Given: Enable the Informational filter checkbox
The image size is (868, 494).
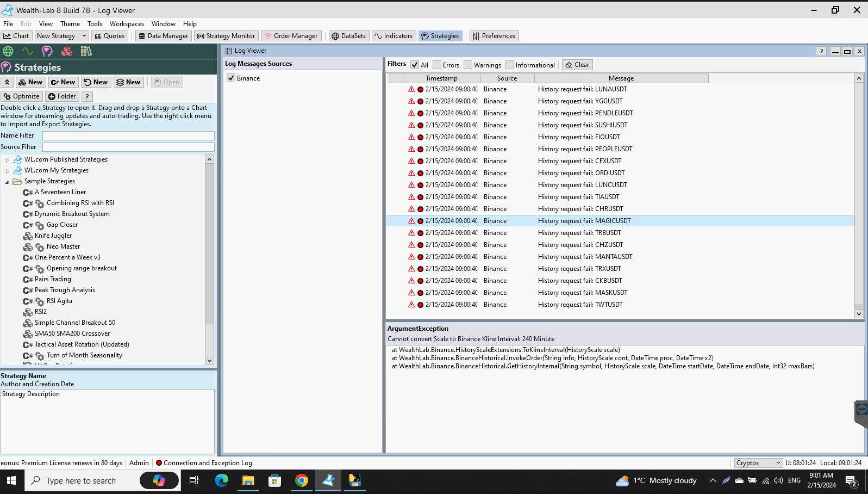Looking at the screenshot, I should (510, 65).
